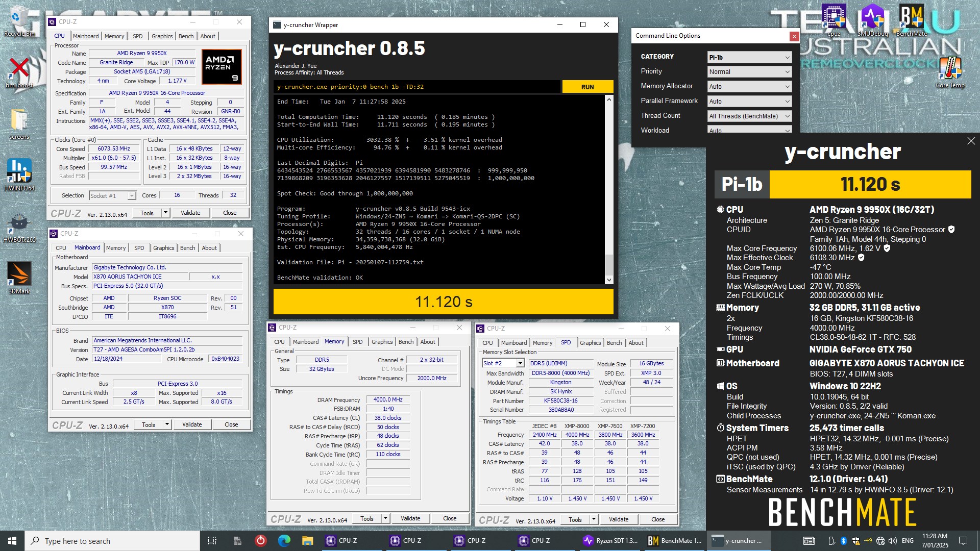The height and width of the screenshot is (551, 980).
Task: Open the CATEGORY Pi-1b dropdown
Action: [x=749, y=57]
